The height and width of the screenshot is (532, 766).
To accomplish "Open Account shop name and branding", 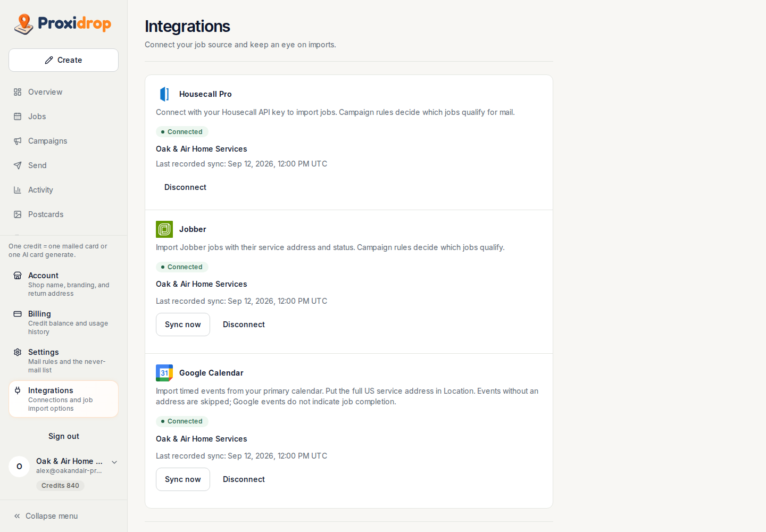I will pyautogui.click(x=63, y=284).
